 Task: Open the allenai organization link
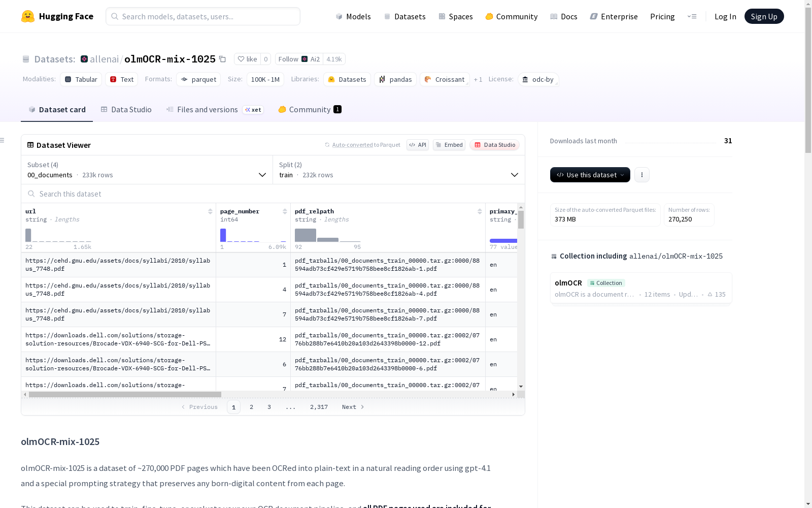(104, 59)
